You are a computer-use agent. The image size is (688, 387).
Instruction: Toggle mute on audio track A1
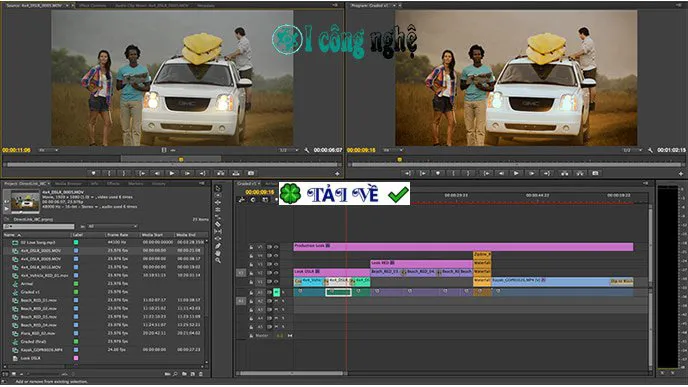(x=276, y=292)
